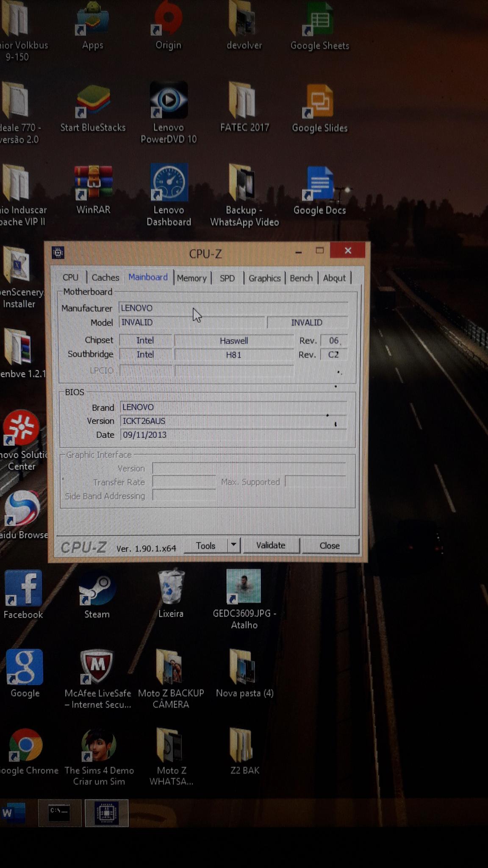488x868 pixels.
Task: Click the Chipset revision 06 value
Action: pyautogui.click(x=334, y=341)
